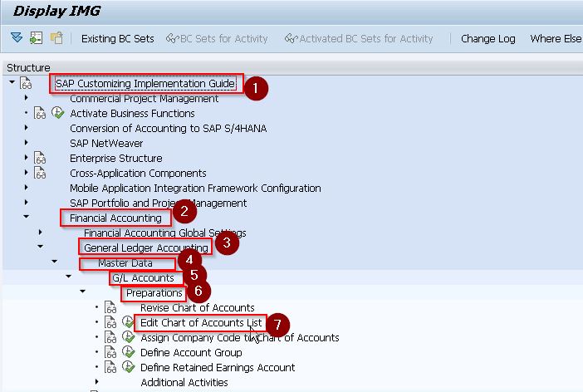This screenshot has width=583, height=392.
Task: Select Revise Chart of Accounts text
Action: pyautogui.click(x=198, y=308)
